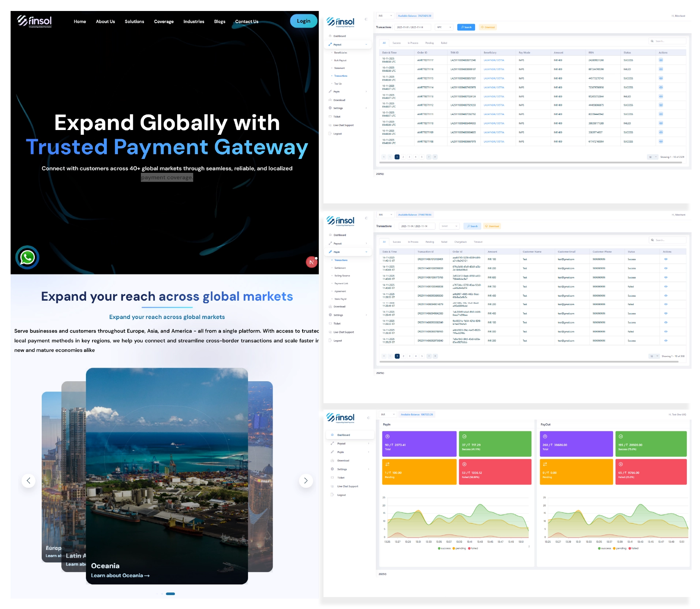View details eye icon for order AMRTTEST1117
700x609 pixels.
tap(661, 60)
